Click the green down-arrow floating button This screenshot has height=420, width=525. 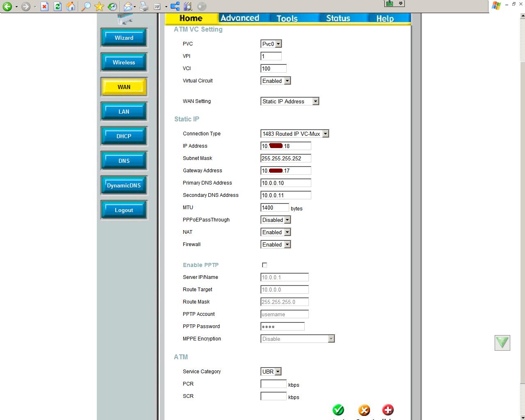click(502, 342)
